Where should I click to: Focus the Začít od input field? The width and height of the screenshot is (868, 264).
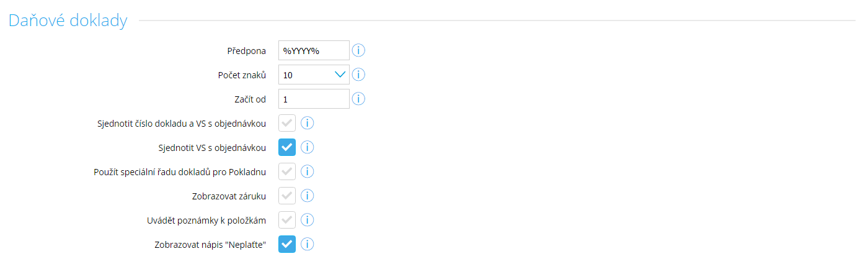(x=314, y=99)
